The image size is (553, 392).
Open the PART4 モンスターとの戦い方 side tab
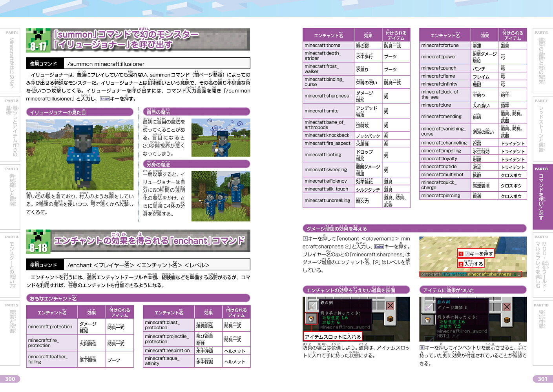click(10, 265)
